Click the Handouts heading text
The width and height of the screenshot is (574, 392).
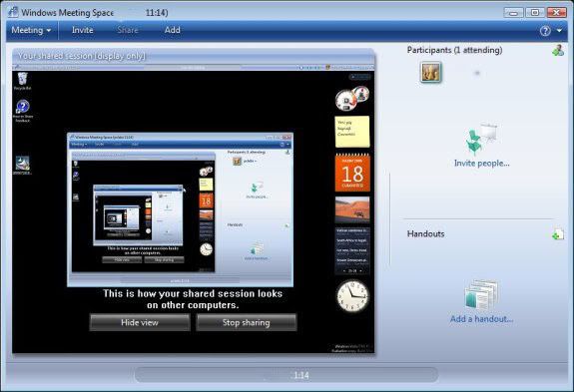point(425,234)
